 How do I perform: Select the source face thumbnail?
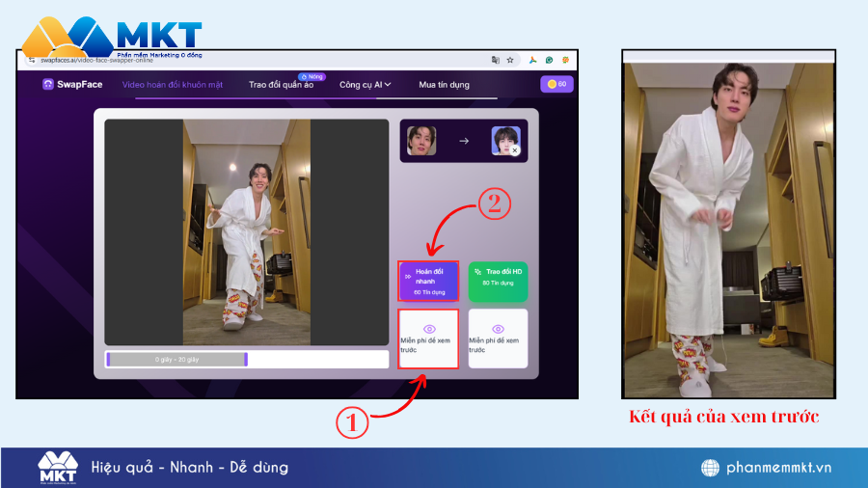(x=421, y=141)
